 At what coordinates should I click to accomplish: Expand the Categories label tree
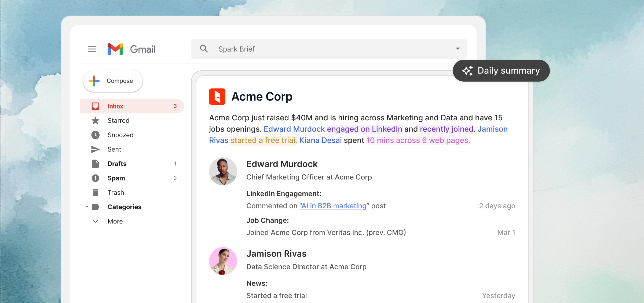pyautogui.click(x=87, y=207)
